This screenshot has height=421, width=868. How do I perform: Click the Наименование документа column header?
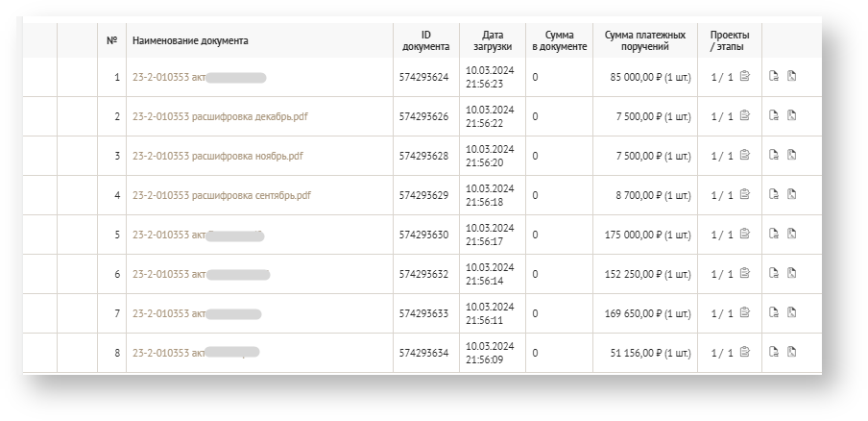point(190,41)
